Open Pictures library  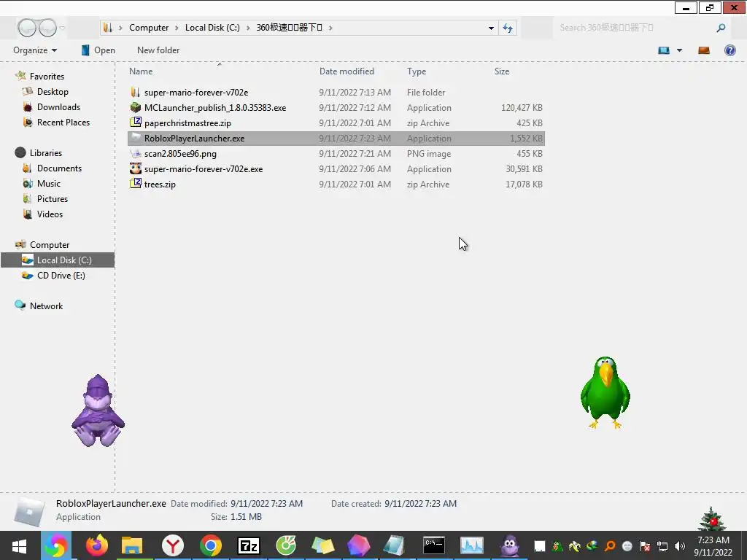[x=53, y=198]
